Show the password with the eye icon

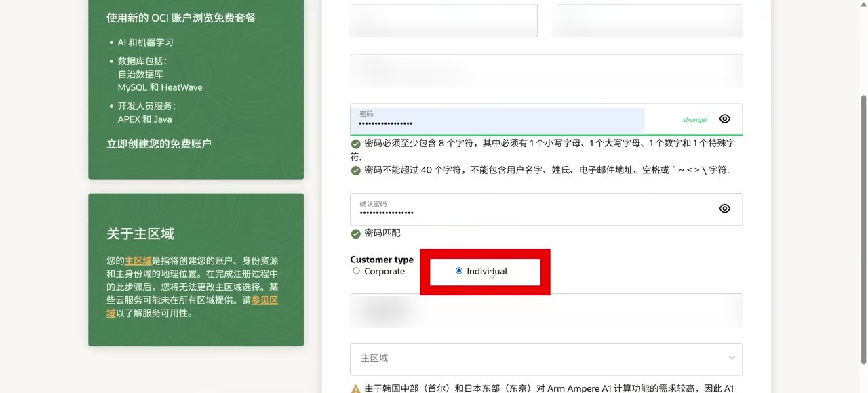coord(724,119)
